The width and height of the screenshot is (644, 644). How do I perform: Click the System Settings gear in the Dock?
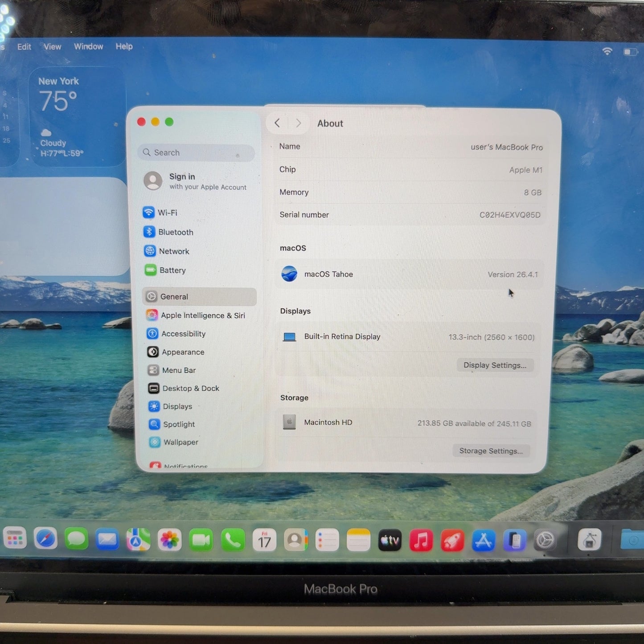tap(545, 540)
